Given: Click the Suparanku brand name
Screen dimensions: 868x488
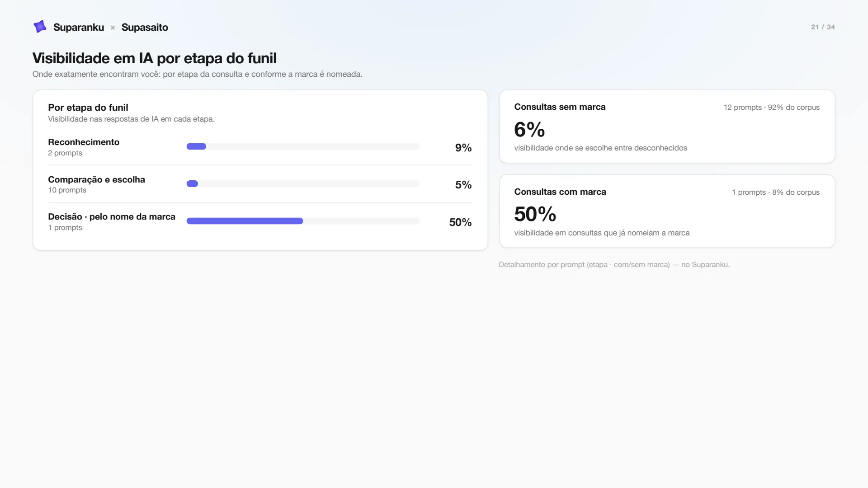Looking at the screenshot, I should point(79,27).
